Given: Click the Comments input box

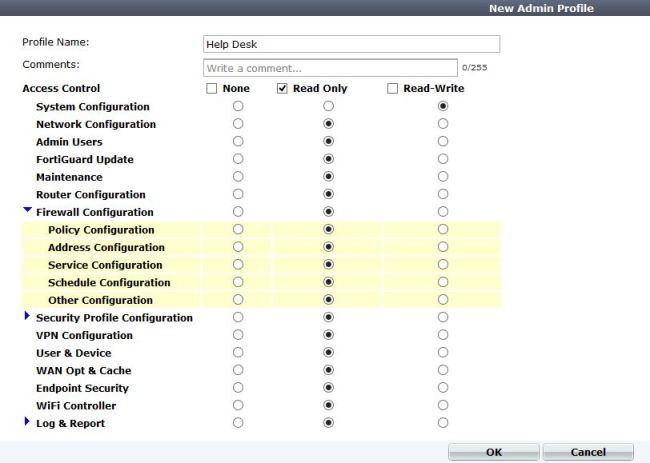Looking at the screenshot, I should [330, 68].
